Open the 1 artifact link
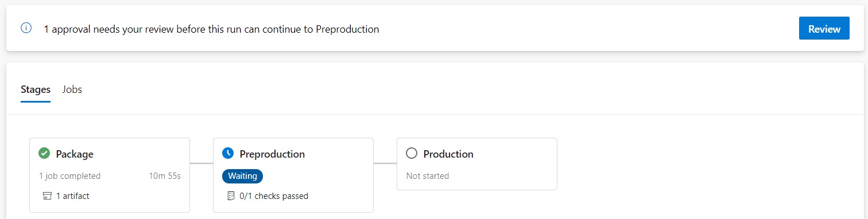The width and height of the screenshot is (868, 219). pos(72,196)
